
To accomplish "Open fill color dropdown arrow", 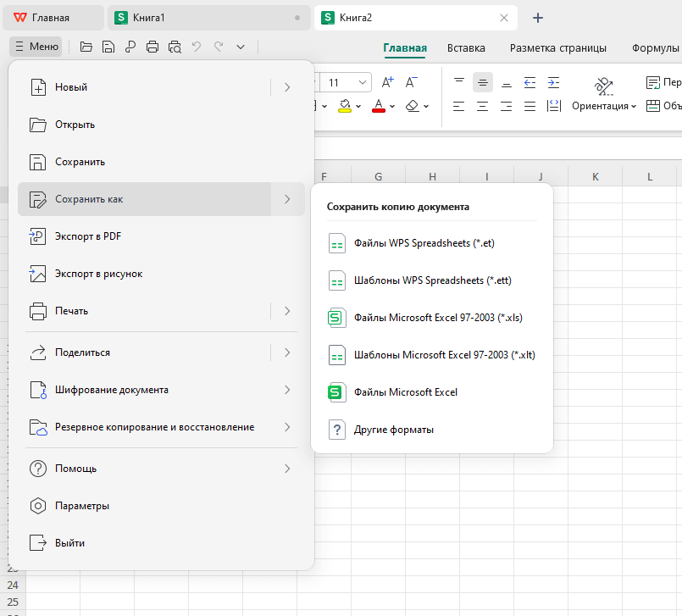I will [358, 106].
